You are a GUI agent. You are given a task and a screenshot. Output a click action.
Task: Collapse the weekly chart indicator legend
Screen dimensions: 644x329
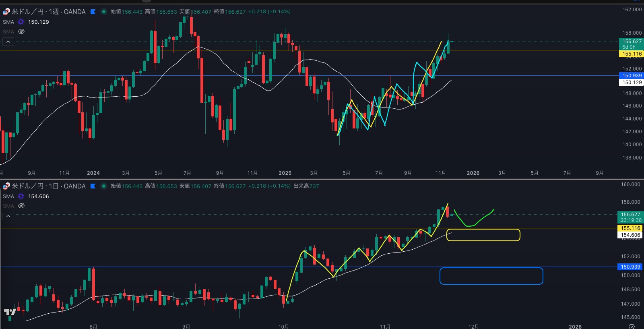[8, 41]
